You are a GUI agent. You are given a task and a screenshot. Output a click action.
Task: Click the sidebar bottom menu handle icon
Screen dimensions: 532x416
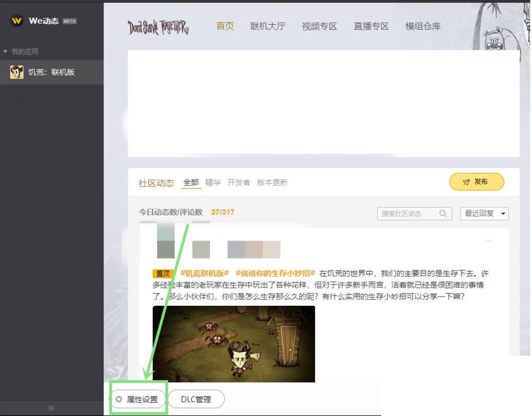click(51, 408)
